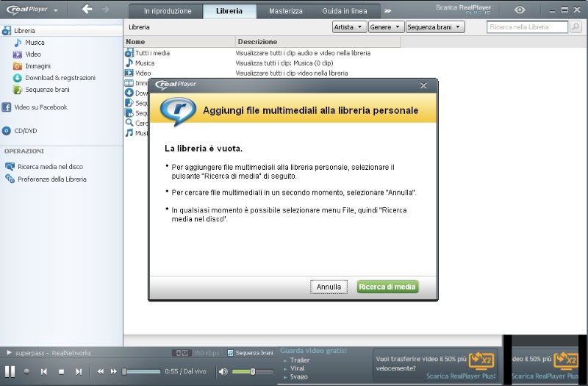The width and height of the screenshot is (588, 386).
Task: Expand the Artista dropdown
Action: (x=349, y=26)
